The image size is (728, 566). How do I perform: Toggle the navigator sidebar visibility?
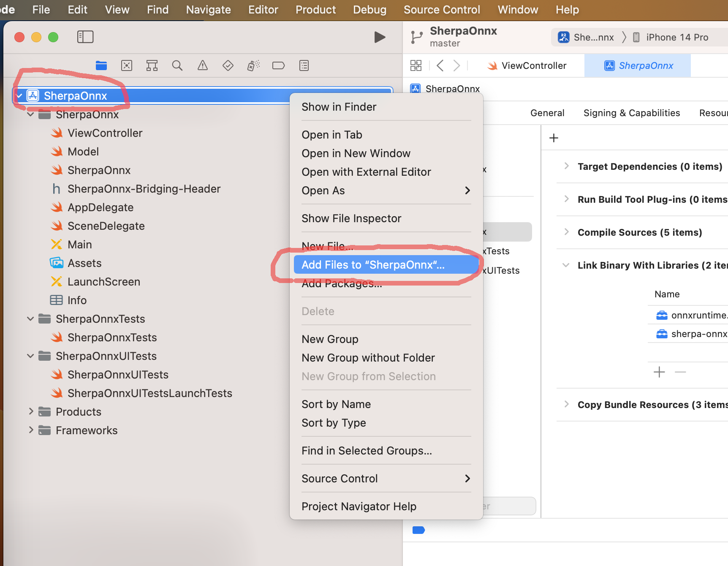(85, 37)
